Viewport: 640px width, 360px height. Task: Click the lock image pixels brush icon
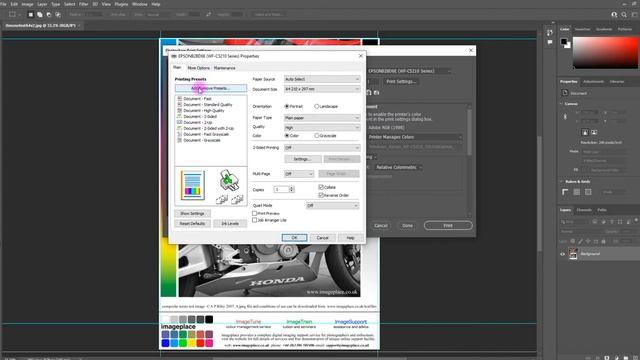tap(580, 241)
